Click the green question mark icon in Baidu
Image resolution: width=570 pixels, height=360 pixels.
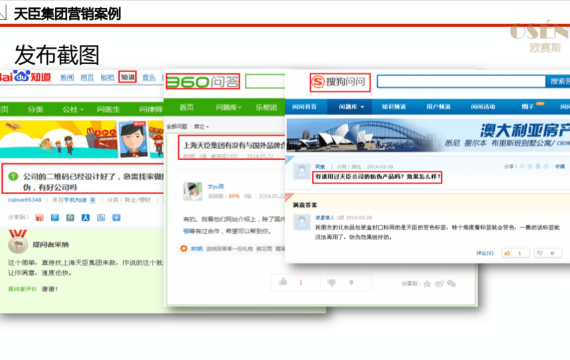coord(13,177)
